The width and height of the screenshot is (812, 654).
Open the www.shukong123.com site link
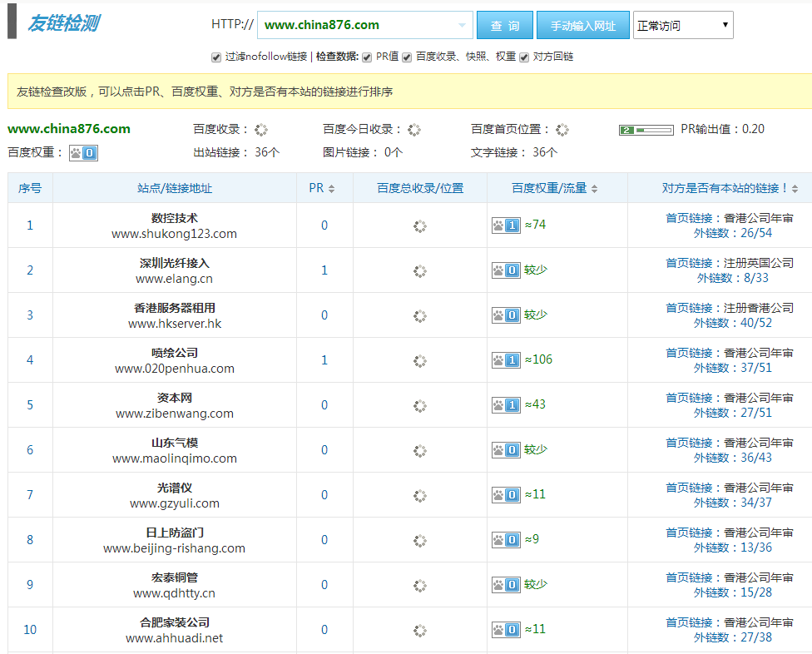174,234
